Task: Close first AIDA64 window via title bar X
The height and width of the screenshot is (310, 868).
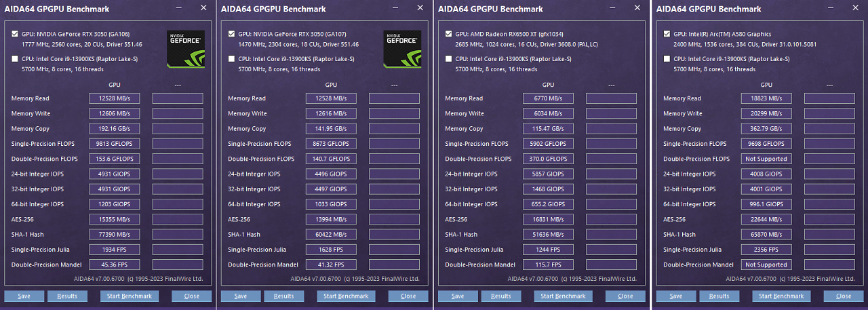Action: point(203,8)
